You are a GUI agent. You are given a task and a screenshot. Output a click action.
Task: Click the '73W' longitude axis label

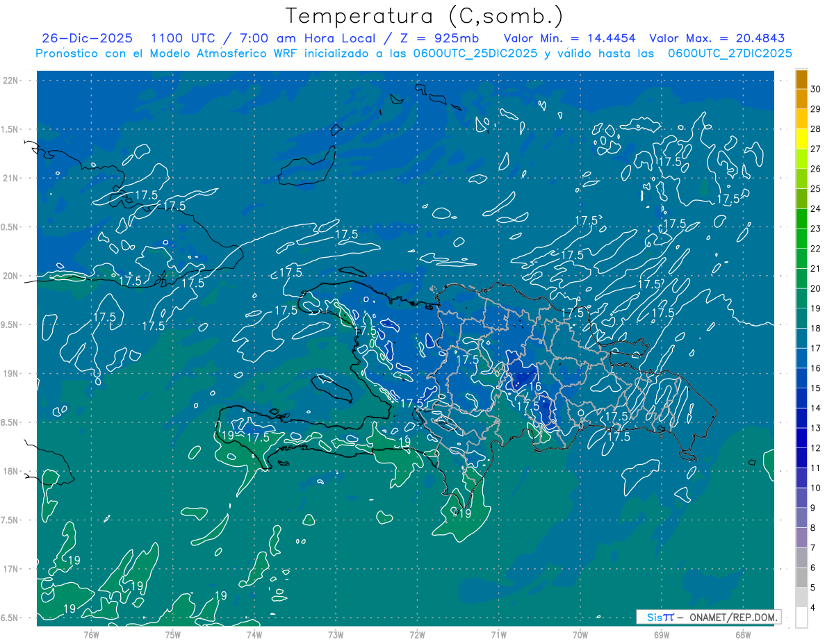tap(336, 634)
